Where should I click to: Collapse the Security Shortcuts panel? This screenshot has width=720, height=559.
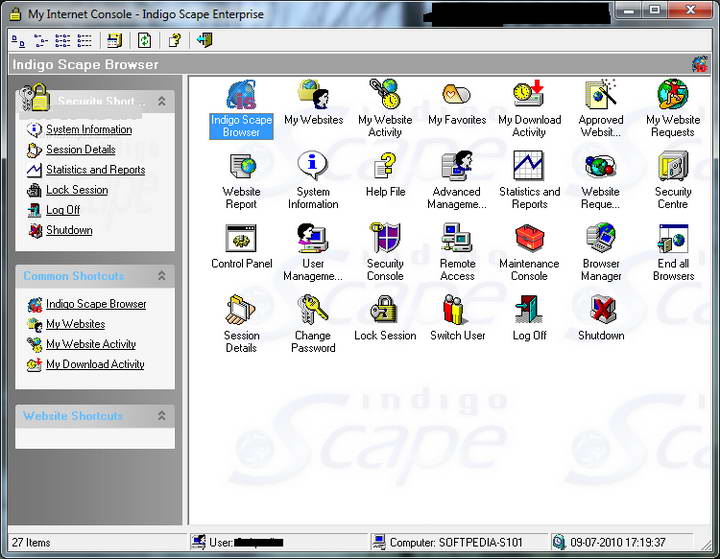click(x=162, y=101)
